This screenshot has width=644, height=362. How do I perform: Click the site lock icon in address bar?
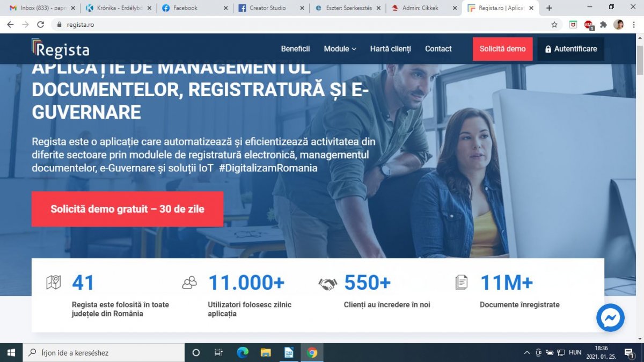pos(59,25)
